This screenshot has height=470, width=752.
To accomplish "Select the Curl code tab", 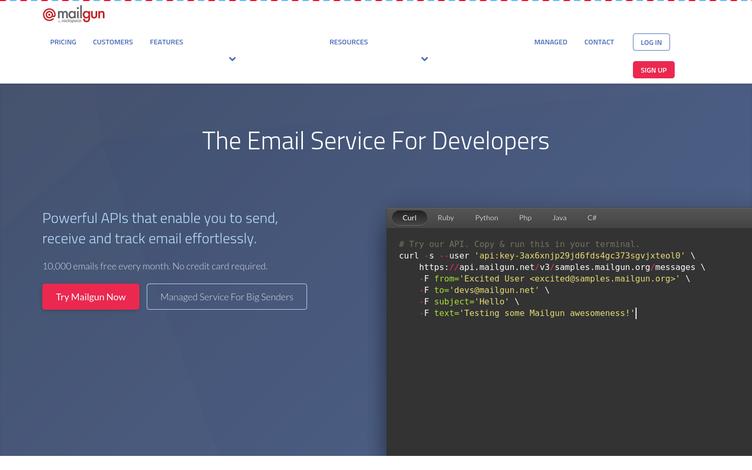I will coord(409,218).
